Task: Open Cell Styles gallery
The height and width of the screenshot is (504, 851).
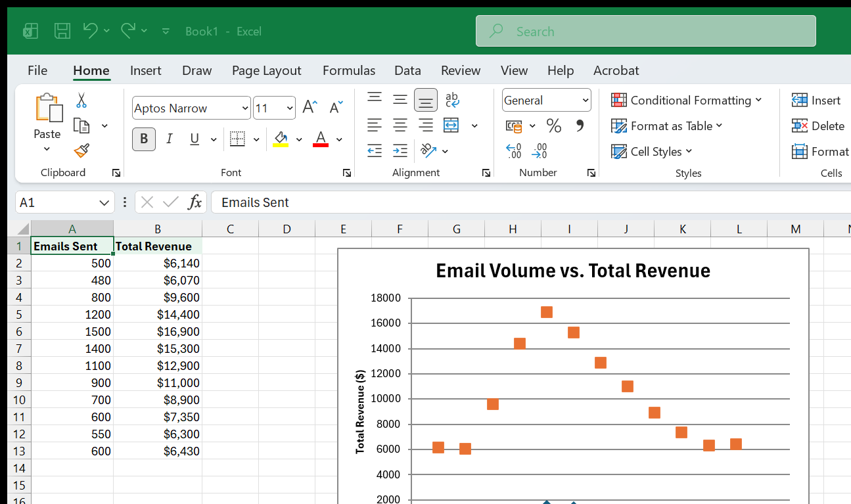Action: coord(652,151)
